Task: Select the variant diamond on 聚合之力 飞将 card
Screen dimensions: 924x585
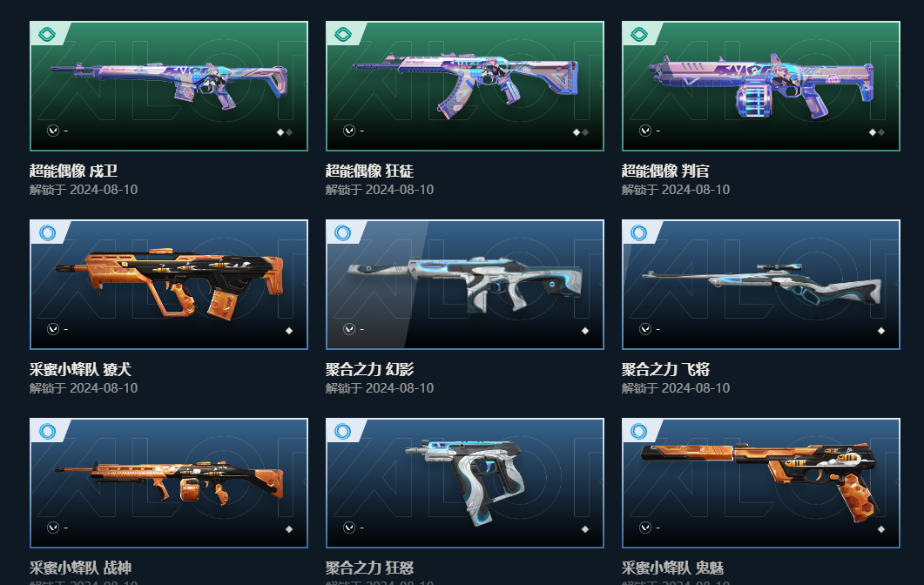Action: (881, 331)
